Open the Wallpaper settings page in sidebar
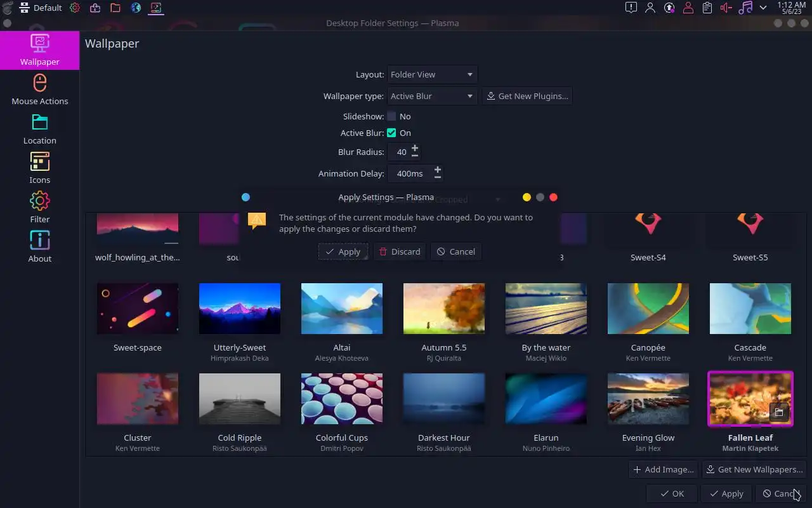This screenshot has width=812, height=508. coord(39,50)
